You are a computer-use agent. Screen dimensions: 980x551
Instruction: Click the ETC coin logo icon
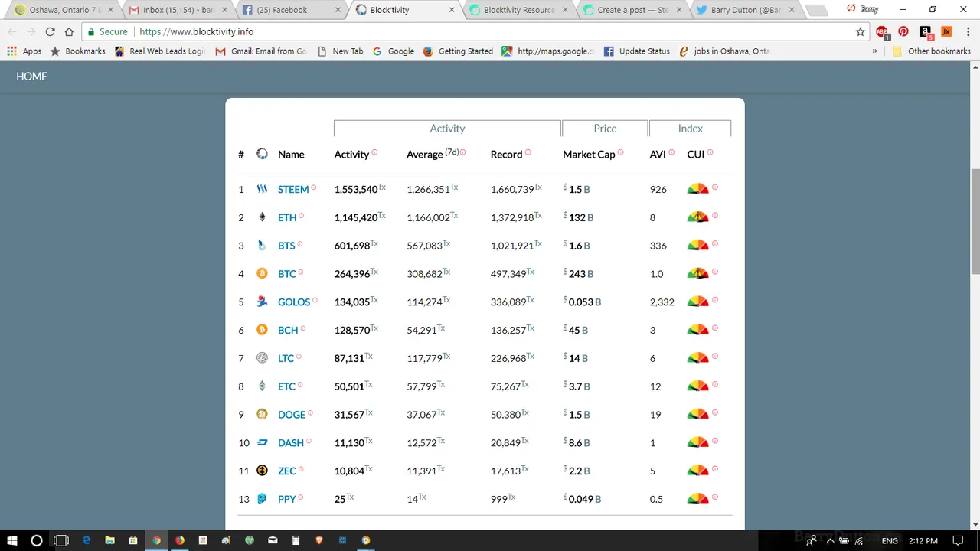click(262, 386)
